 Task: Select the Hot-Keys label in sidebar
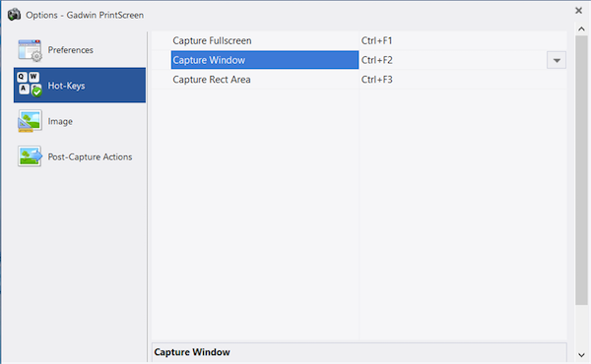click(66, 86)
